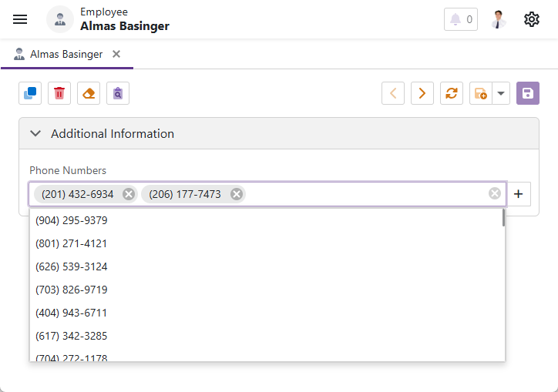
Task: Select (801) 271-4121 from the list
Action: point(72,243)
